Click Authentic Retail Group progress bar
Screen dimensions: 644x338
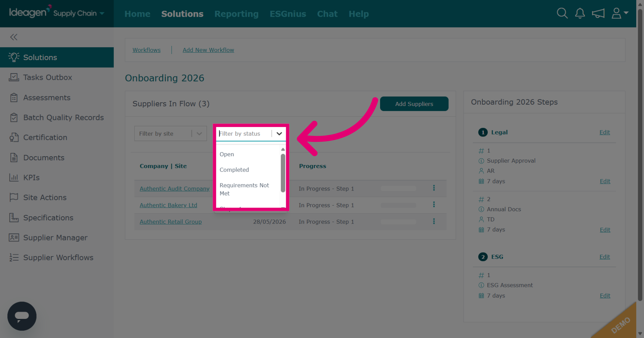click(398, 222)
